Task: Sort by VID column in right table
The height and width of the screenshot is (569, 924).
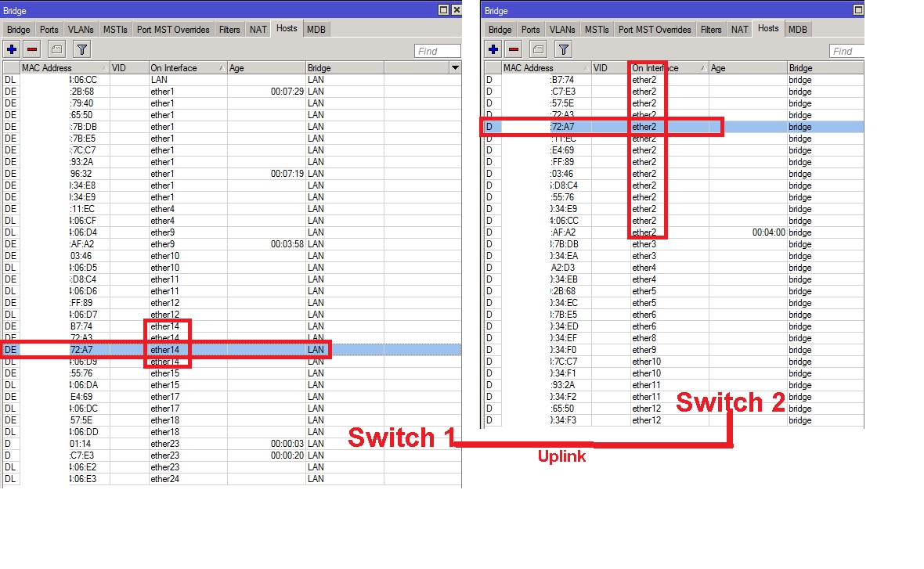Action: [611, 68]
